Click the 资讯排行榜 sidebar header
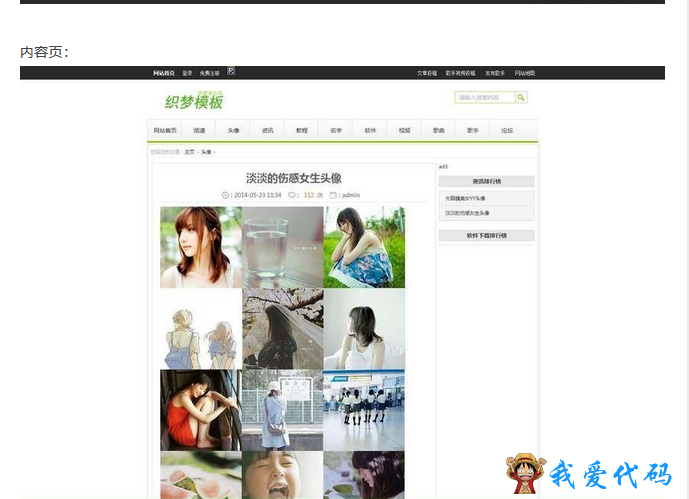Viewport: 689px width, 499px height. pos(486,181)
